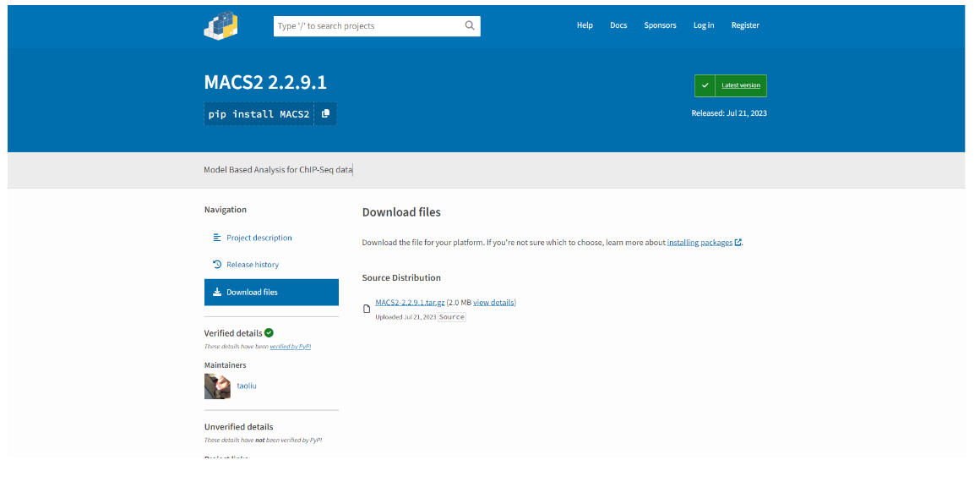Image resolution: width=980 pixels, height=482 pixels.
Task: Click the Download files arrow icon
Action: tap(217, 292)
